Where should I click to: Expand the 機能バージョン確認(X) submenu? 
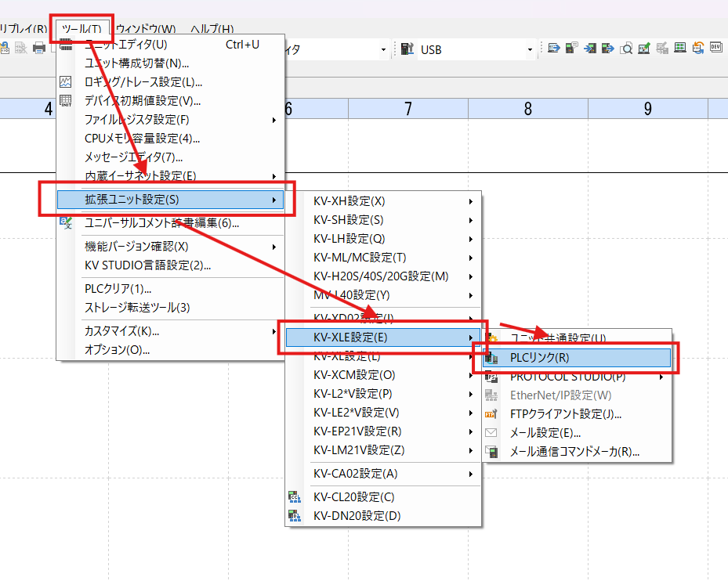coord(274,247)
